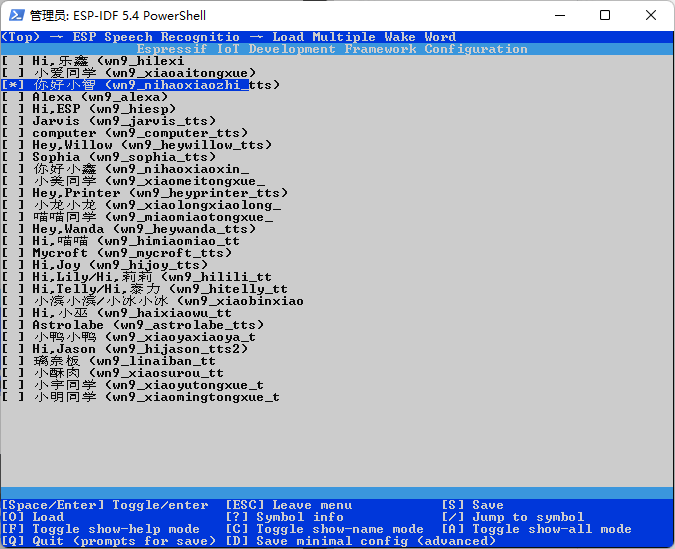Enable the 小明同学 wn9_xiaomingtongxue checkbox
Viewport: 675px width, 549px height.
(x=12, y=397)
